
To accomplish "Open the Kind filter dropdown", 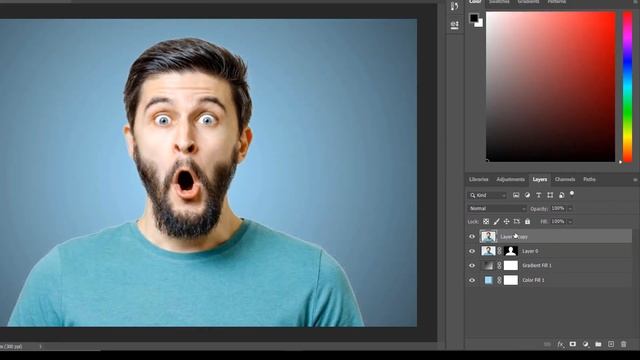I will pyautogui.click(x=488, y=196).
